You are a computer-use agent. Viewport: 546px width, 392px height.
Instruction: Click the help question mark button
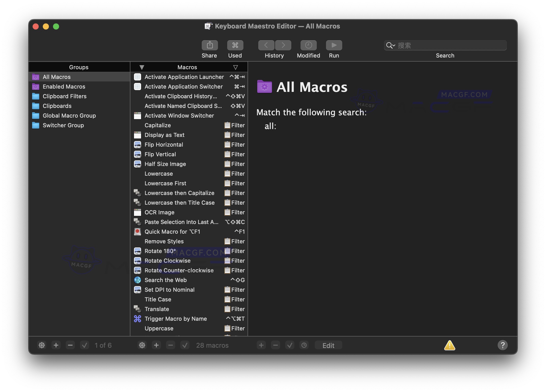pyautogui.click(x=502, y=345)
